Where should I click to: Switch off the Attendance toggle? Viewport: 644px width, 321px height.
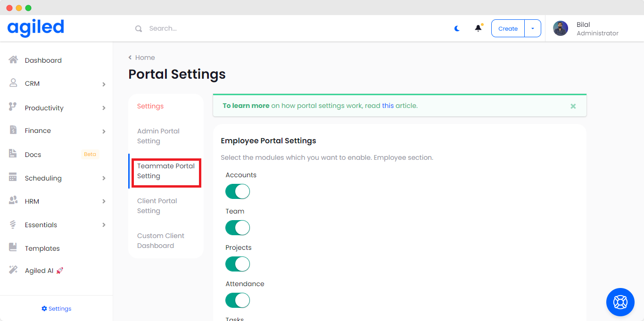point(237,300)
